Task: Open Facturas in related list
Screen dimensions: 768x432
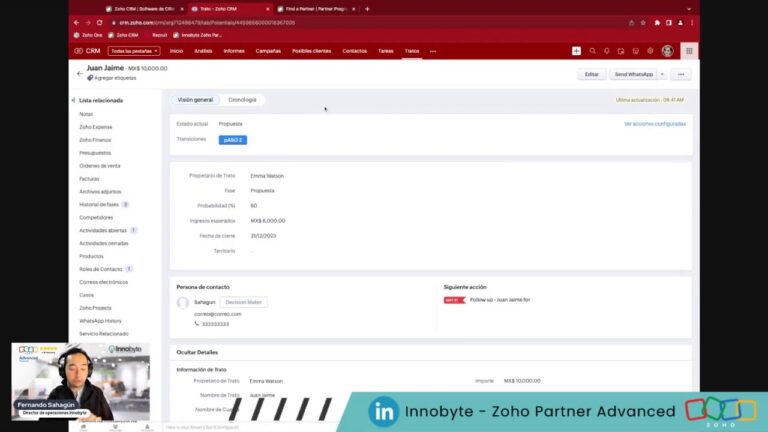Action: click(89, 179)
